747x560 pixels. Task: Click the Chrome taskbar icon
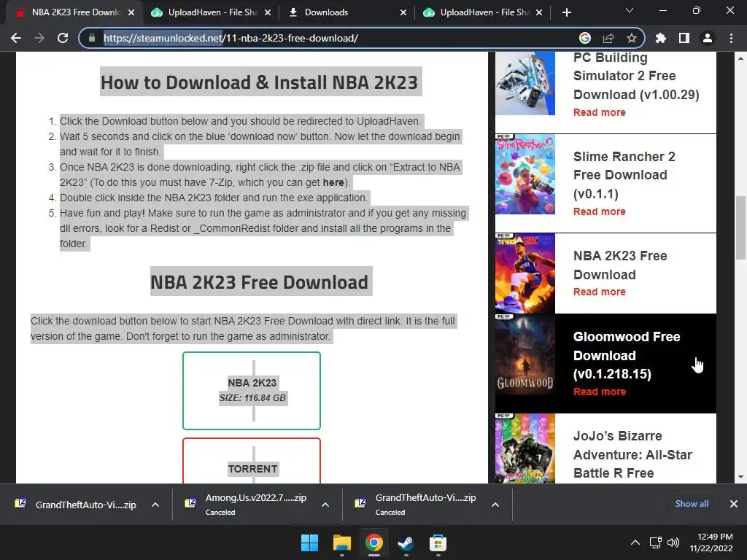point(374,542)
